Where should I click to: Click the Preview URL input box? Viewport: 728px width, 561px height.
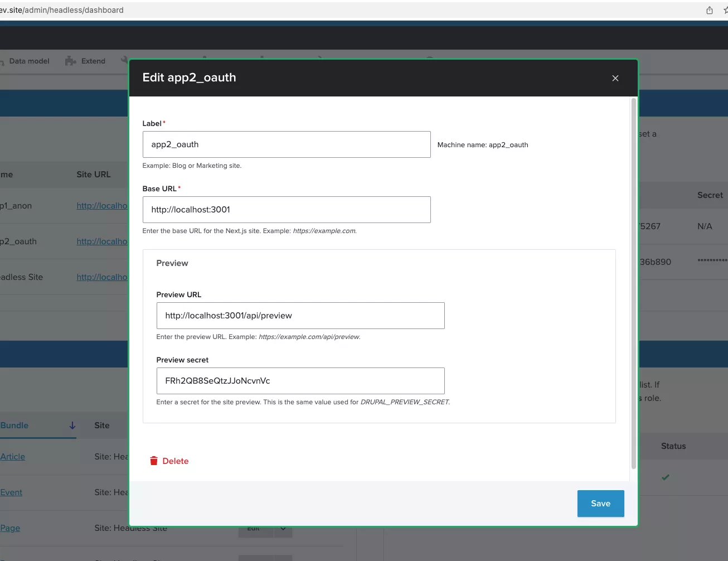pos(300,316)
